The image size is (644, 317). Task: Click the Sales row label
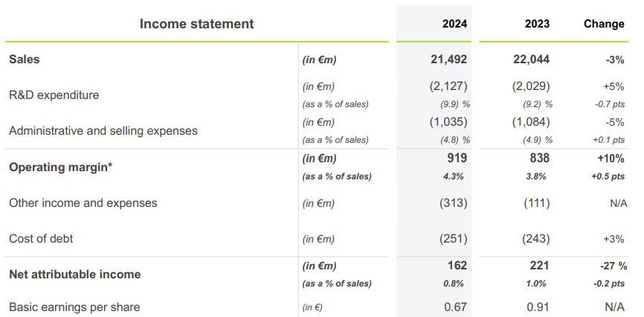tap(24, 60)
